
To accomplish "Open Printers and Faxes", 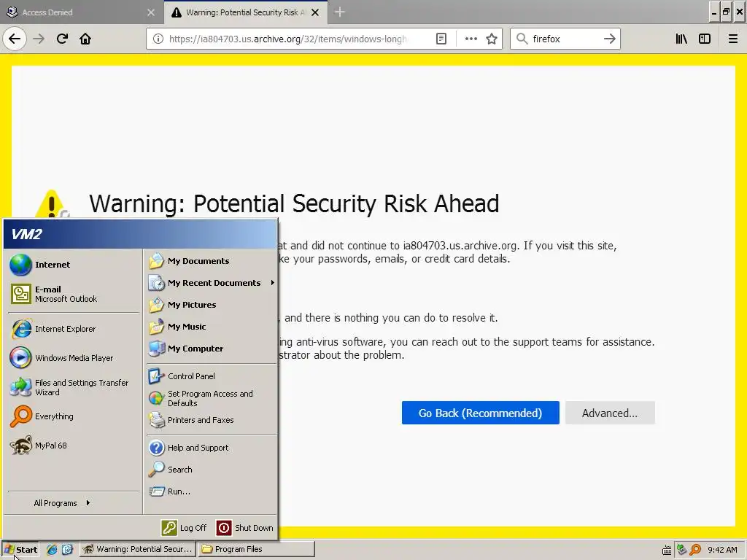I will [212, 420].
